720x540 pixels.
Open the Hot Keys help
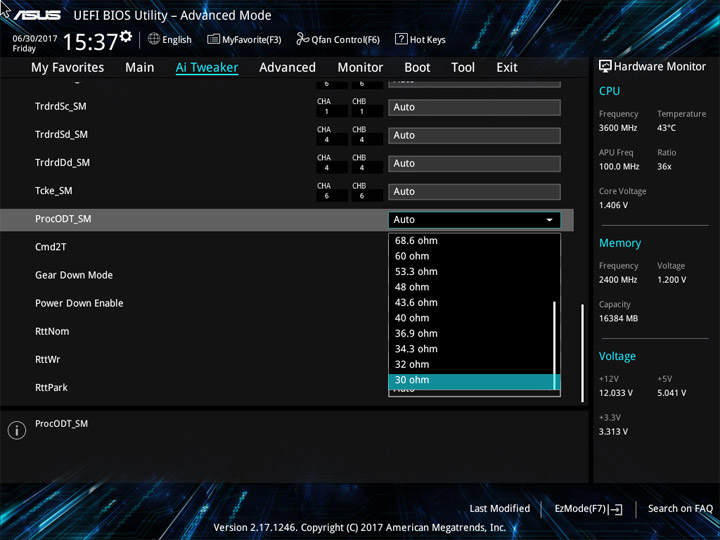click(420, 39)
